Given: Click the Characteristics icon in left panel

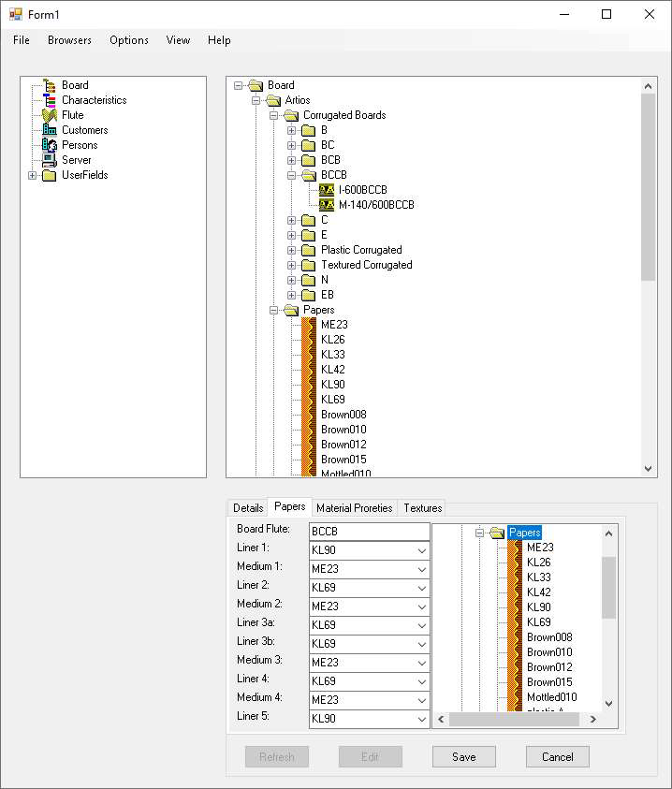Looking at the screenshot, I should click(50, 100).
